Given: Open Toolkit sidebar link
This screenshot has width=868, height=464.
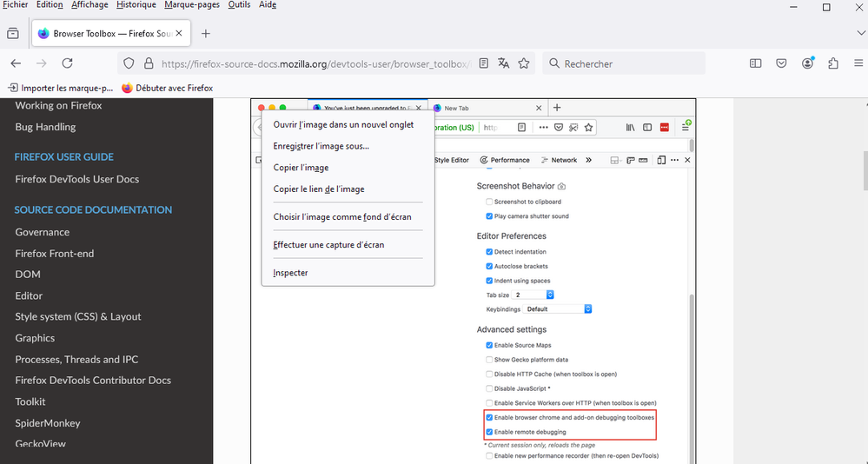Looking at the screenshot, I should tap(30, 401).
